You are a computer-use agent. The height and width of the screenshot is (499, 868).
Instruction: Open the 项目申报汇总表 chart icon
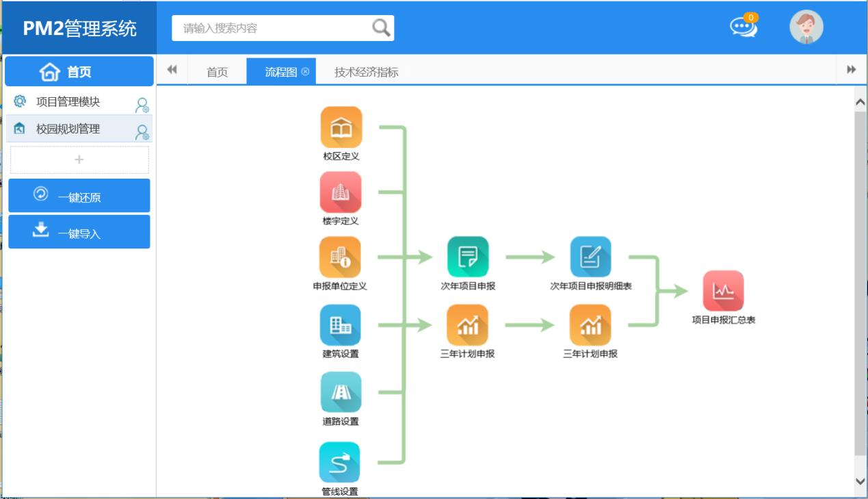[723, 291]
